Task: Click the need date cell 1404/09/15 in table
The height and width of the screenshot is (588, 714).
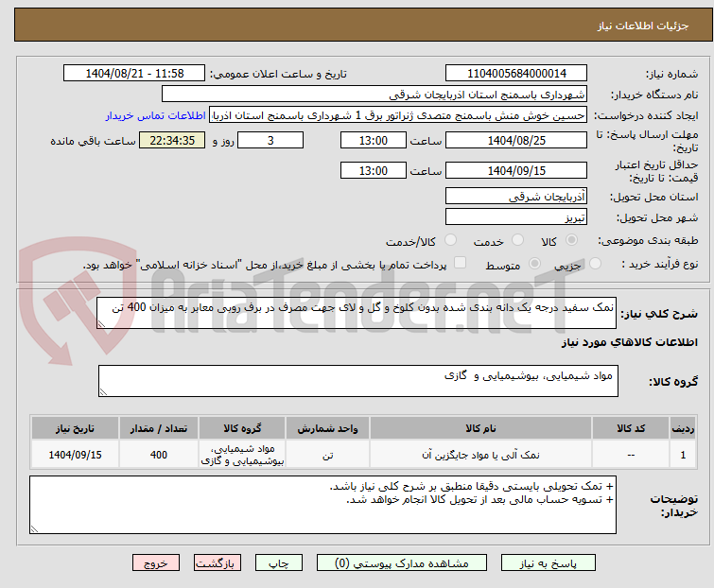Action: (x=75, y=455)
